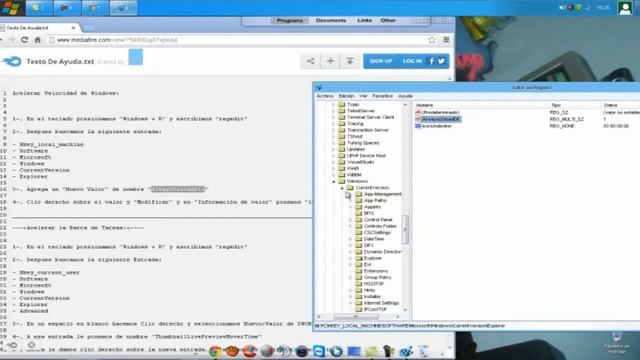Select the Tcpip registry key

(353, 104)
